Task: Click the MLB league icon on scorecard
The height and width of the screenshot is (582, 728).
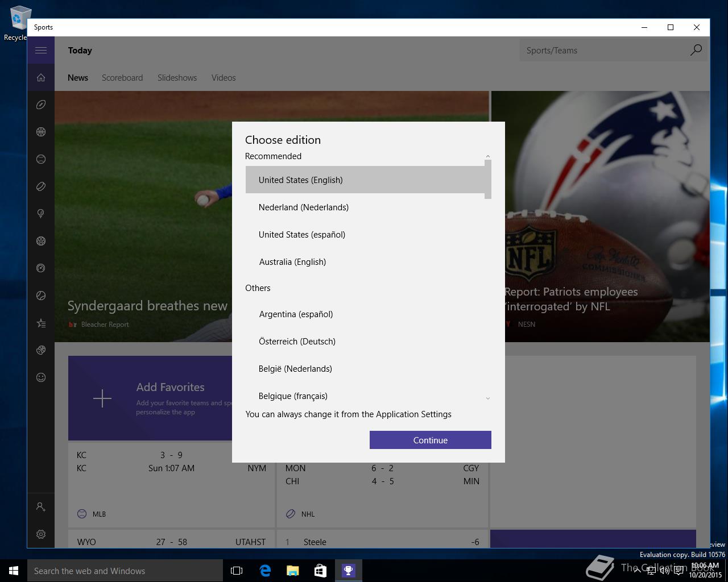Action: pyautogui.click(x=82, y=514)
